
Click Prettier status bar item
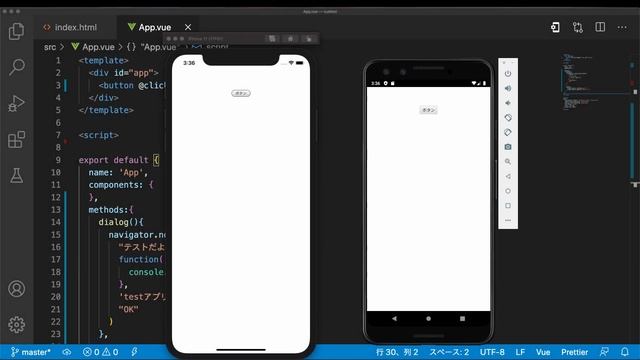coord(574,352)
